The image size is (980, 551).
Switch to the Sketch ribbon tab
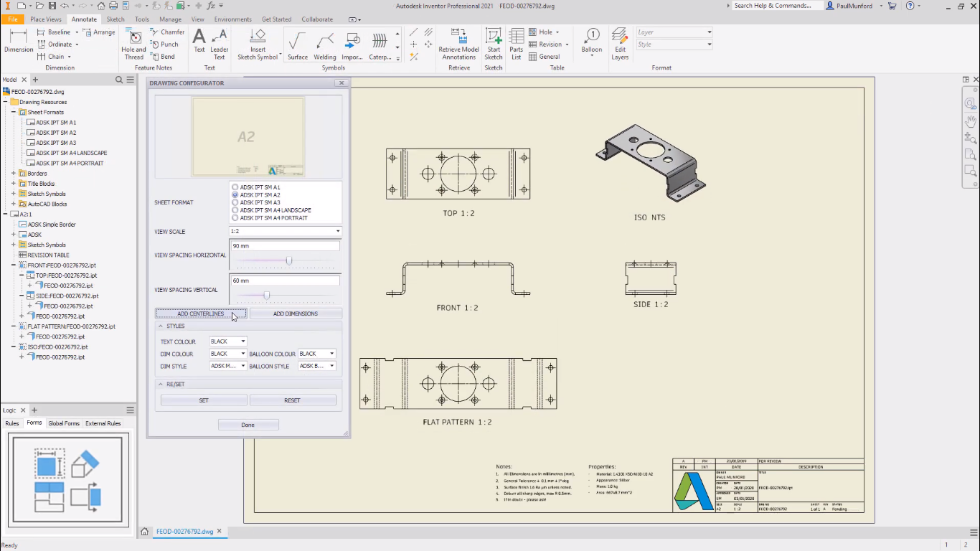click(x=116, y=19)
